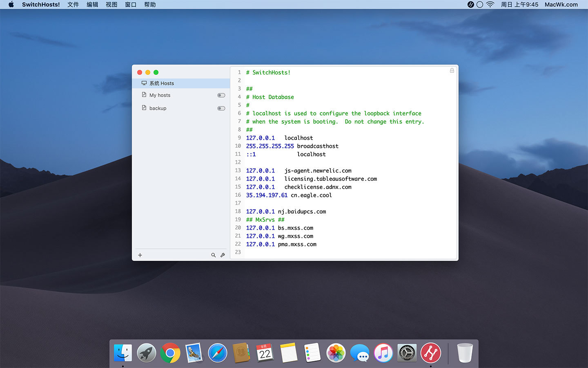
Task: Click the Wi-Fi status icon in menu bar
Action: [490, 4]
